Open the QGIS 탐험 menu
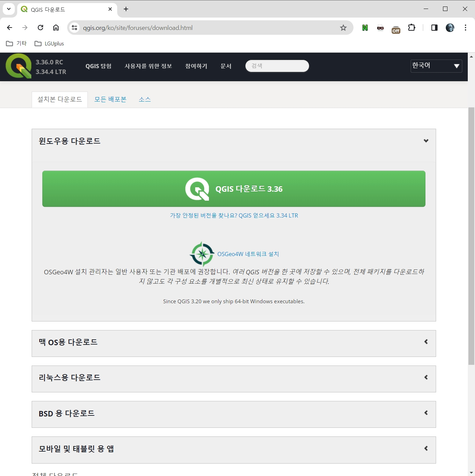 [98, 66]
